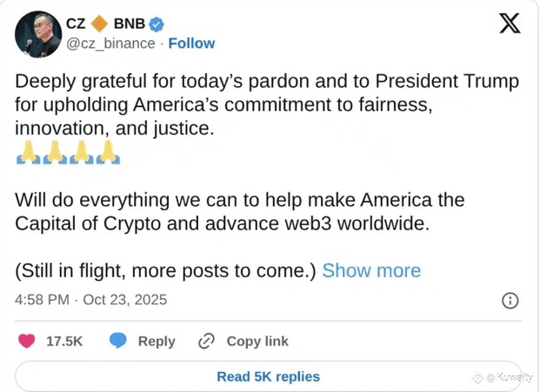Open the 4:58 PM Oct 23 timestamp
This screenshot has height=392, width=540.
tap(91, 300)
